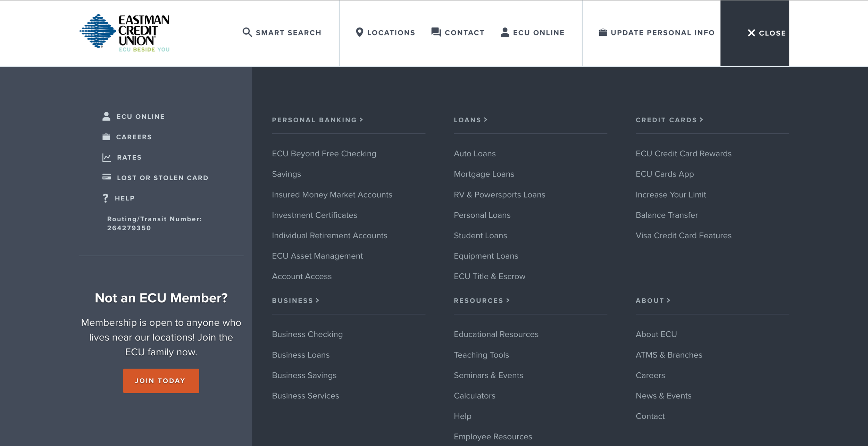
Task: Open ECU Title & Escrow link
Action: pyautogui.click(x=490, y=276)
